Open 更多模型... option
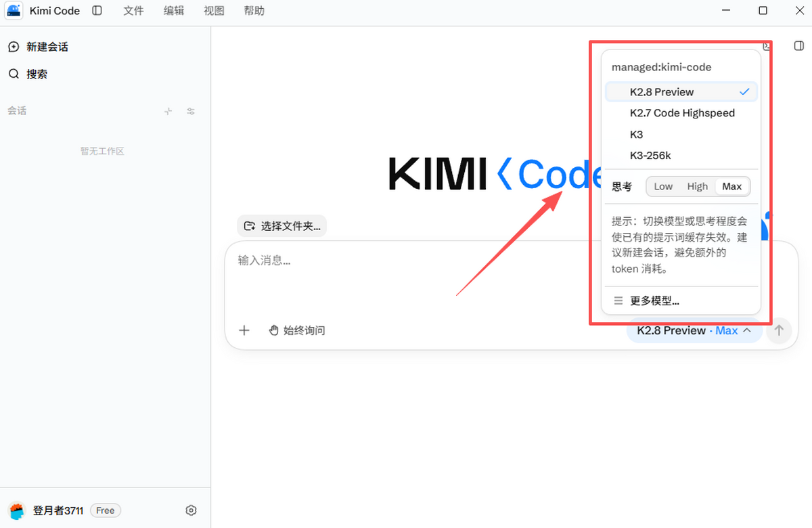This screenshot has width=812, height=528. click(x=681, y=301)
